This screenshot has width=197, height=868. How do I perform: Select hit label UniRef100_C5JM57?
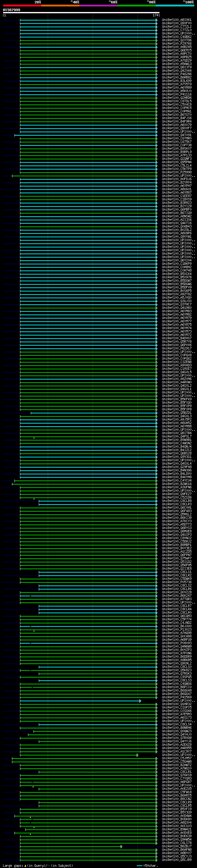pyautogui.click(x=177, y=758)
